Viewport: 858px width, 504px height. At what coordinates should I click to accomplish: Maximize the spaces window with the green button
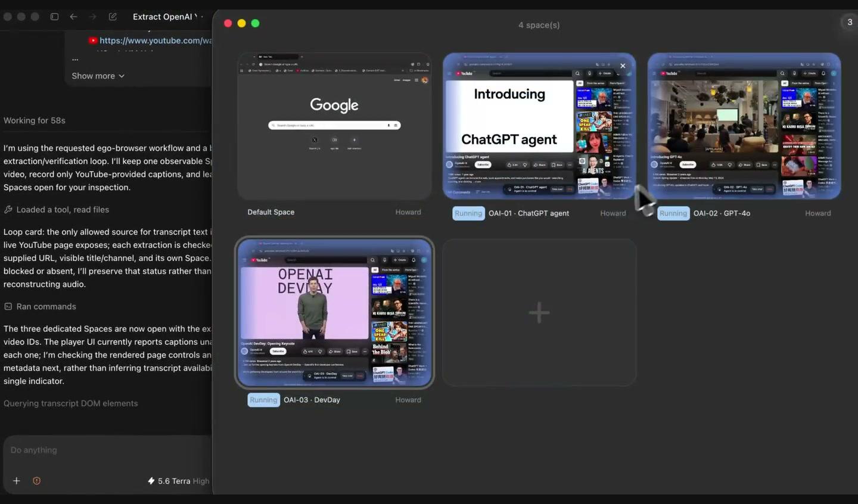(255, 23)
